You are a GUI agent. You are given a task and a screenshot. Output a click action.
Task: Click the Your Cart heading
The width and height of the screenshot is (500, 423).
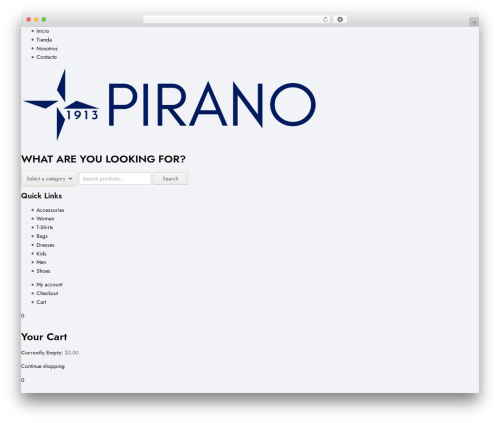tap(44, 337)
